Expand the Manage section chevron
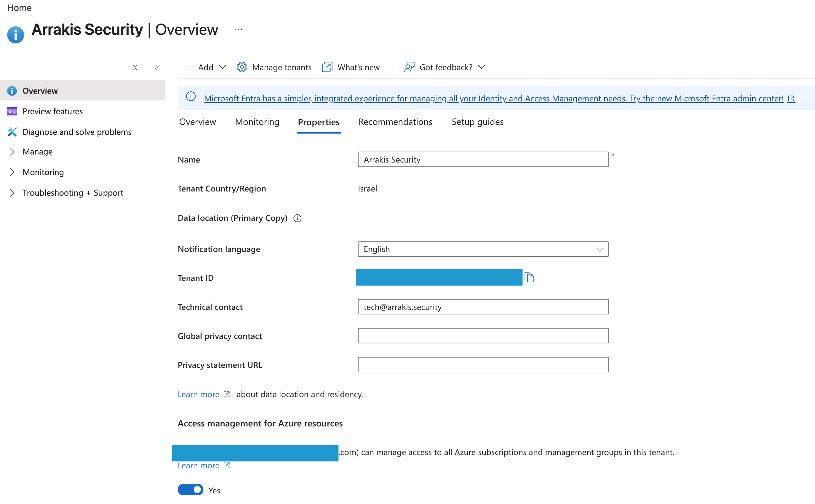Viewport: 815px width, 504px height. click(12, 152)
